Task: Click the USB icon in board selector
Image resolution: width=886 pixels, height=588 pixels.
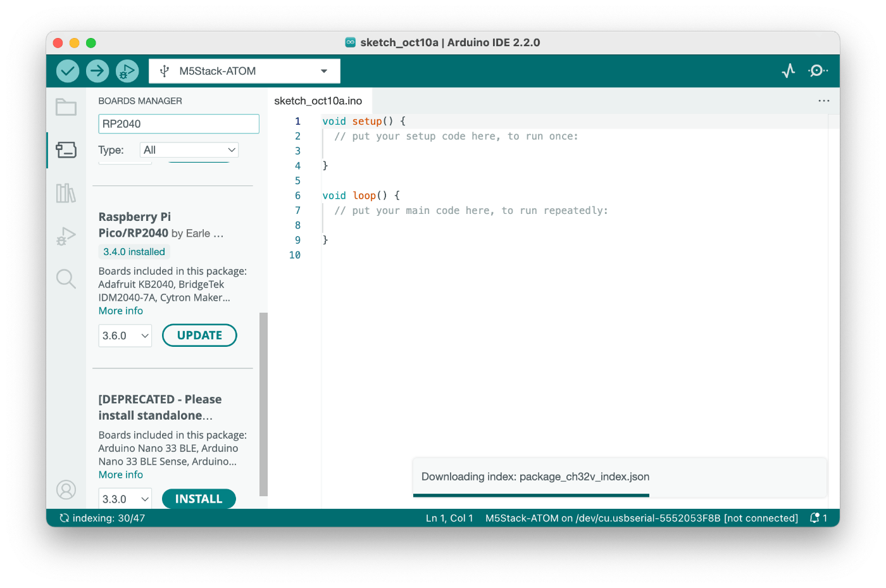Action: coord(165,71)
